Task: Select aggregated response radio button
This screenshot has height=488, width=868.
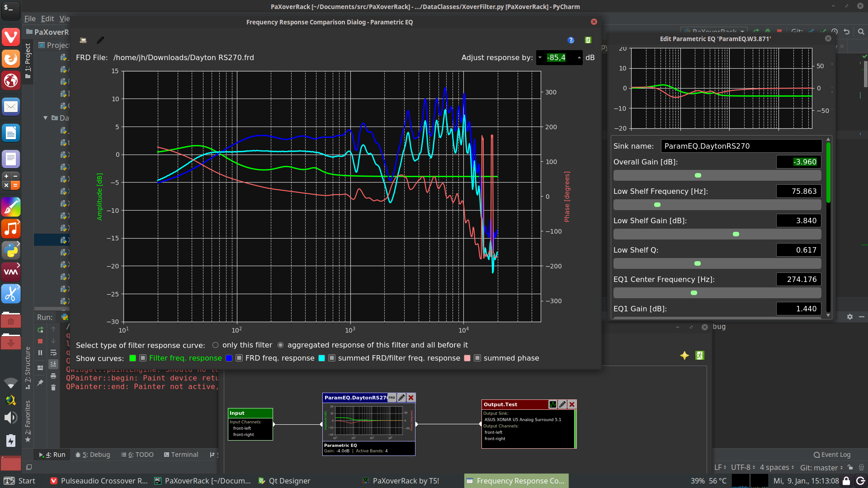Action: point(281,345)
